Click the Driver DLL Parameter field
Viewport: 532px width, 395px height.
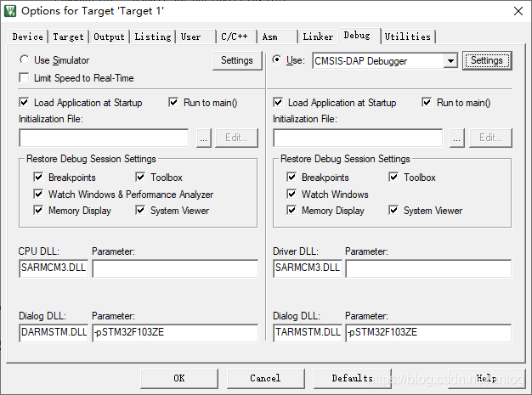(428, 268)
